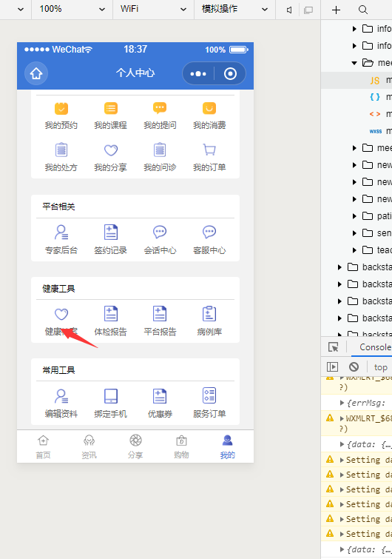Switch to the 资讯 tab in the bottom bar

[89, 446]
